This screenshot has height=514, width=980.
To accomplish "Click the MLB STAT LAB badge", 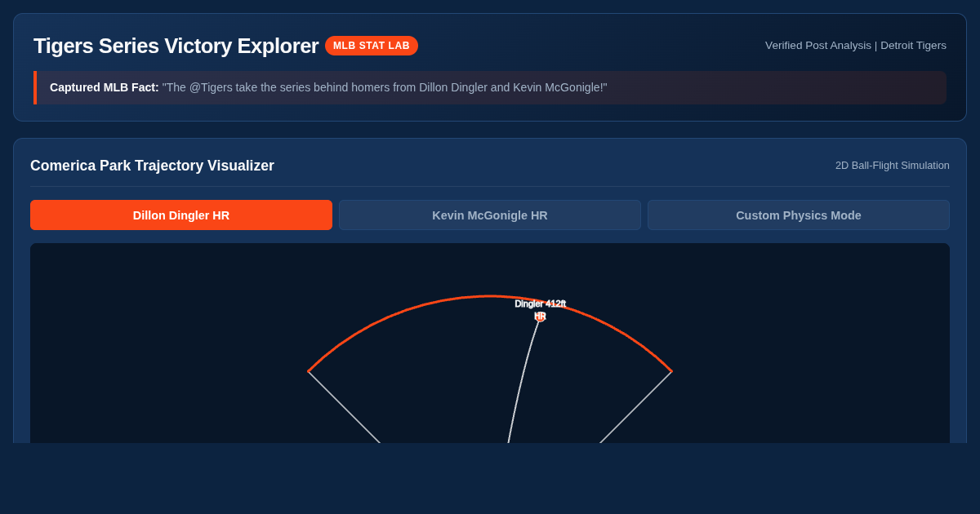I will [x=372, y=46].
